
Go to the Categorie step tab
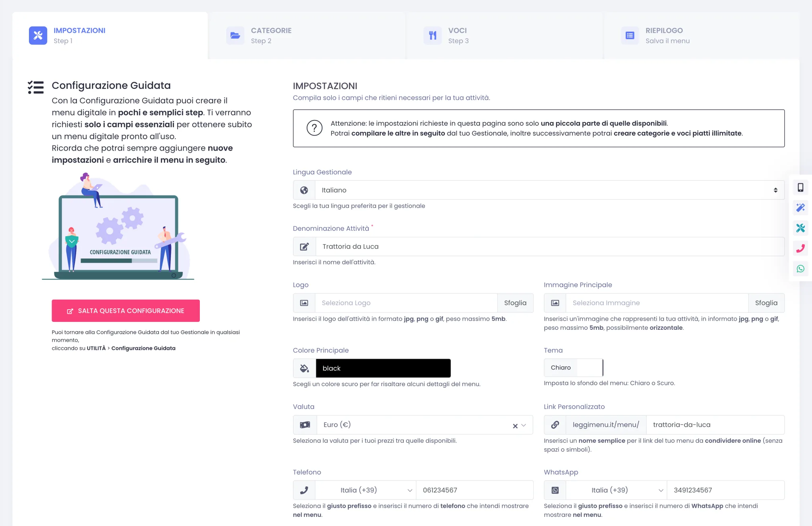[307, 36]
